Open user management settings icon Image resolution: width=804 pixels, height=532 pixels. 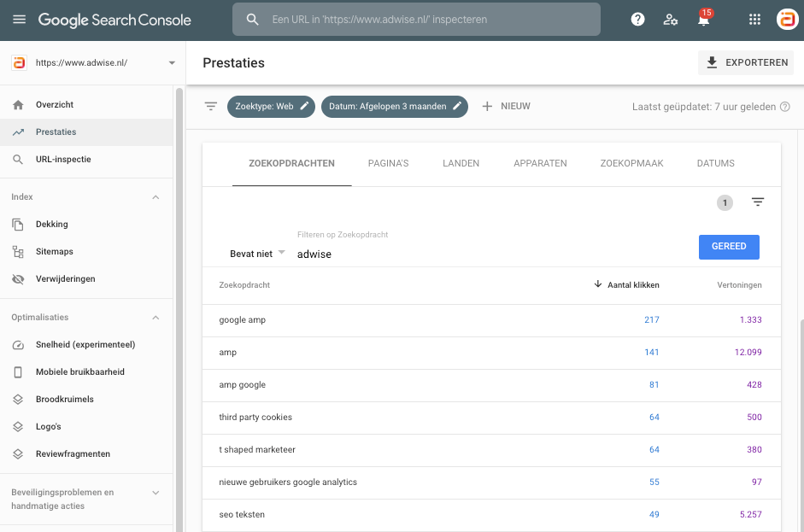pyautogui.click(x=671, y=20)
